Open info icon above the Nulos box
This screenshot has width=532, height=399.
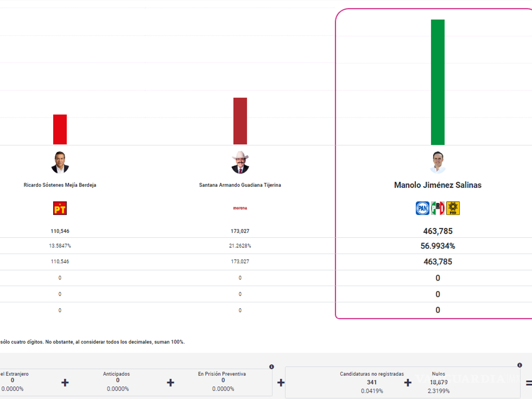520,365
